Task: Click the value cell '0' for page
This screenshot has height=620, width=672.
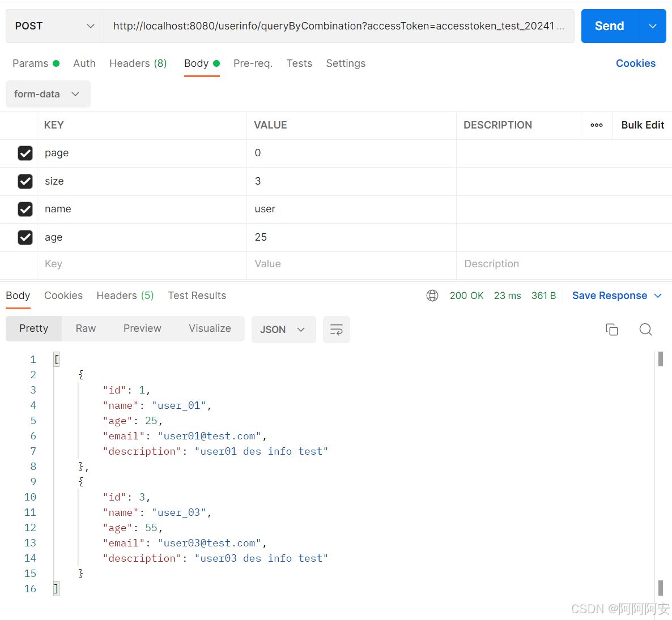Action: tap(351, 153)
